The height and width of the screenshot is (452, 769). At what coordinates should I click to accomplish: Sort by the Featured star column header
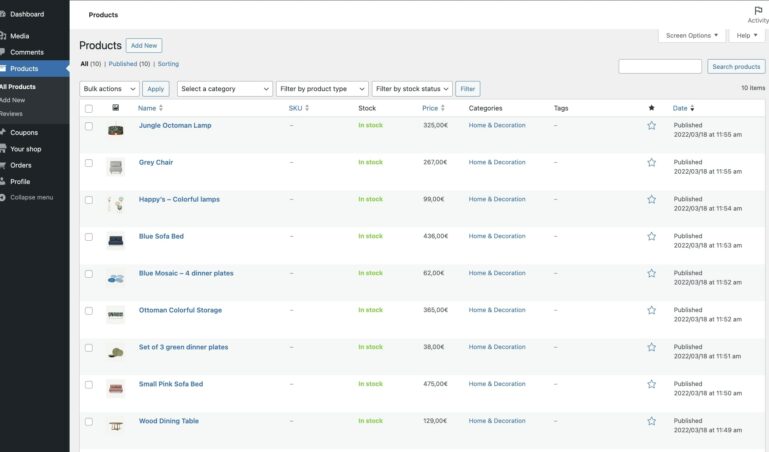pos(651,108)
